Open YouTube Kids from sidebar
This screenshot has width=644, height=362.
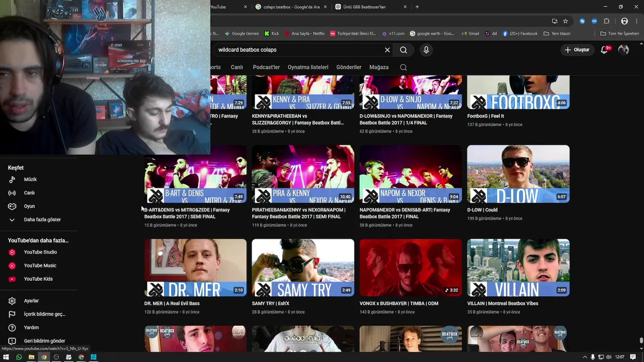(x=38, y=279)
